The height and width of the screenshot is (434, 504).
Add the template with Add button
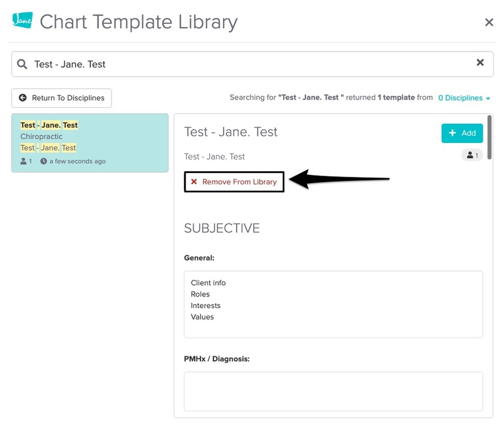click(x=462, y=133)
